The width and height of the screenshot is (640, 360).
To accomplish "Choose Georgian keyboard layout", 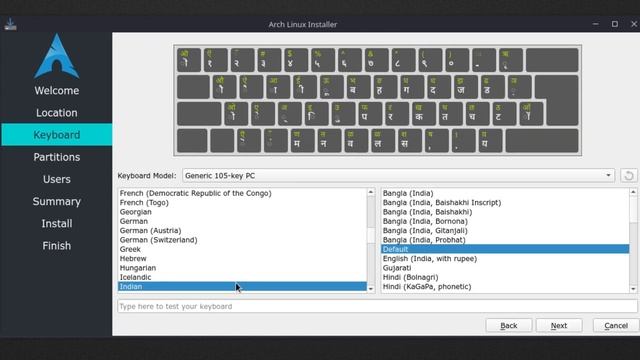I will tap(242, 212).
